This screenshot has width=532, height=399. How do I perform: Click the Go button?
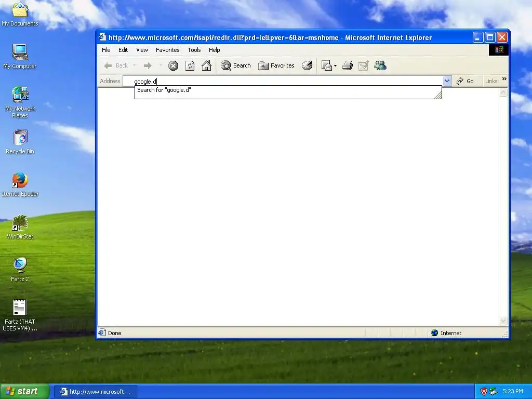click(x=465, y=81)
